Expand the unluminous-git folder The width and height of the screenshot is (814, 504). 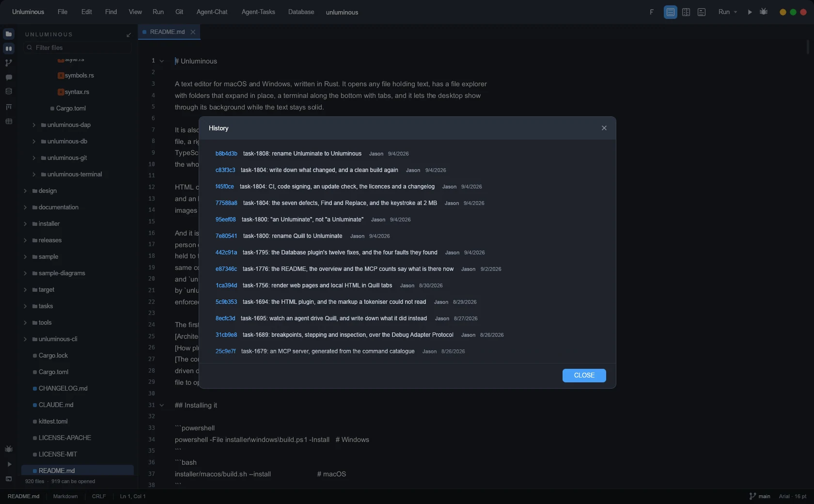(34, 158)
